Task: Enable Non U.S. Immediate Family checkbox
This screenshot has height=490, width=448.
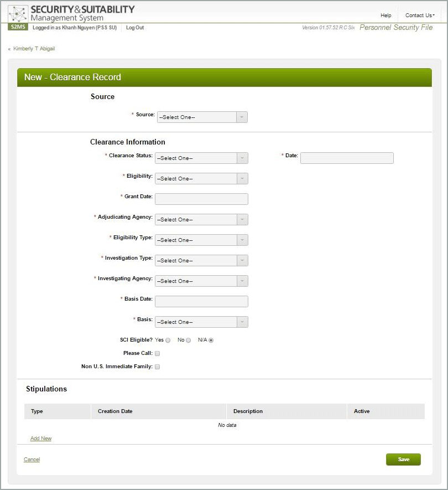Action: coord(157,367)
